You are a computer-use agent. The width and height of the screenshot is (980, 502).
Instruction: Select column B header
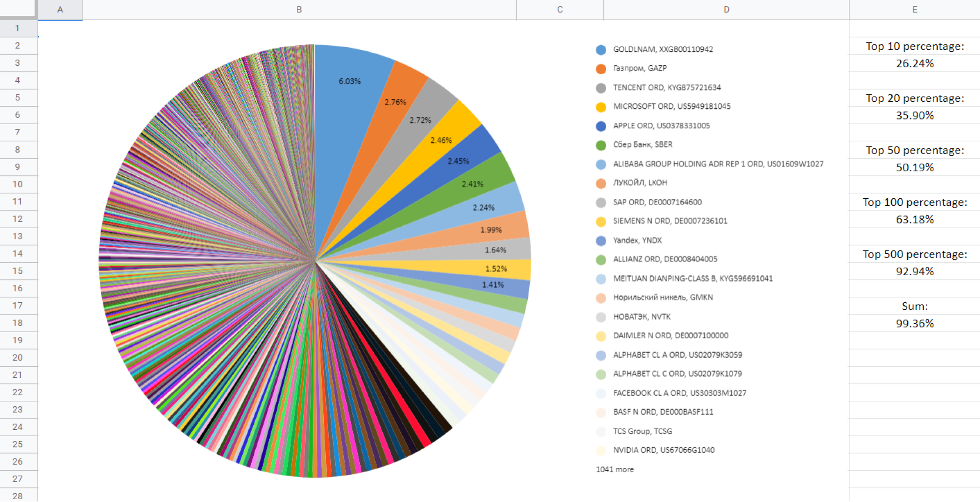click(x=299, y=9)
